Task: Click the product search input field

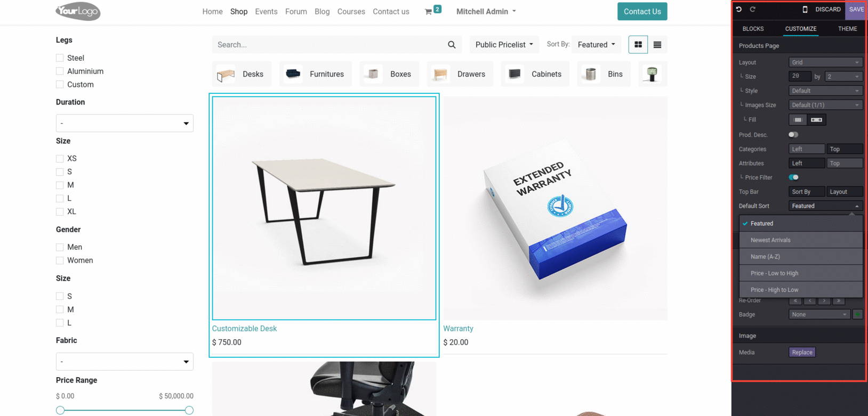Action: [x=329, y=45]
